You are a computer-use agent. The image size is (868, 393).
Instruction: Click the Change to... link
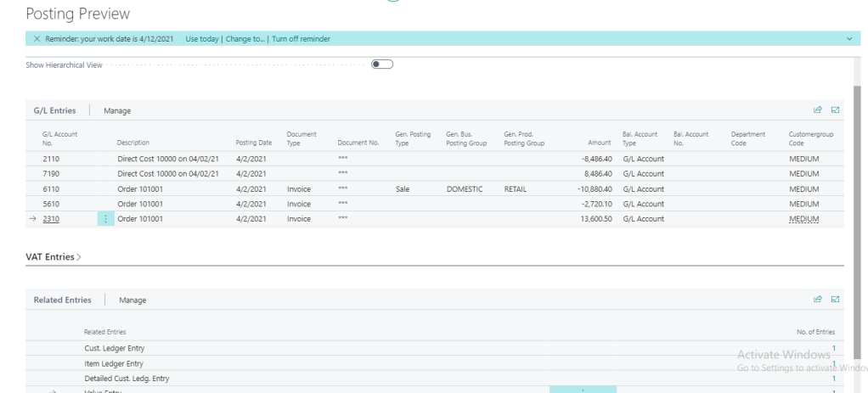point(245,39)
